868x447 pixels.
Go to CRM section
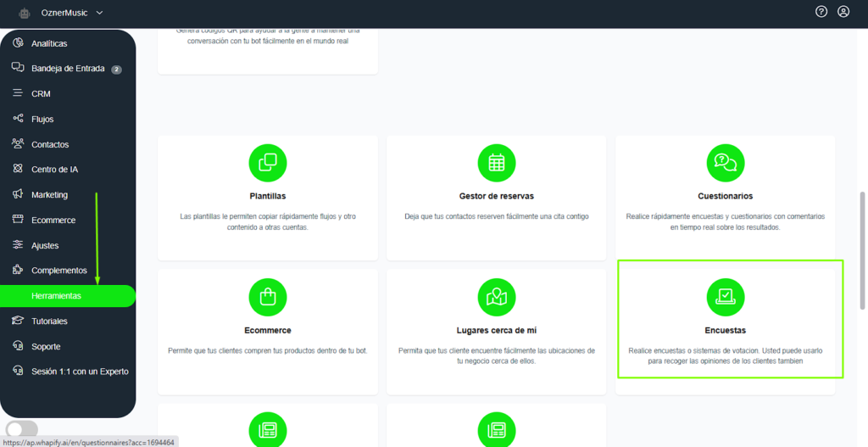41,94
